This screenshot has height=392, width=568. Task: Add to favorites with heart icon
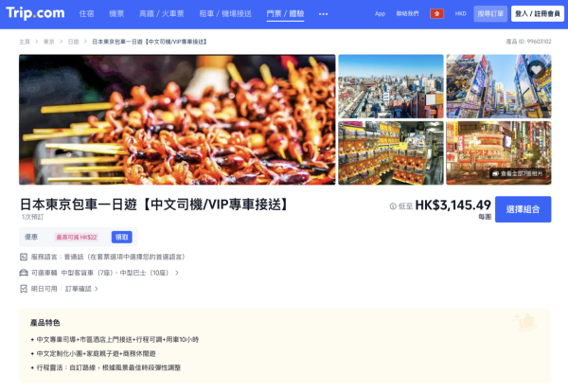tap(536, 69)
